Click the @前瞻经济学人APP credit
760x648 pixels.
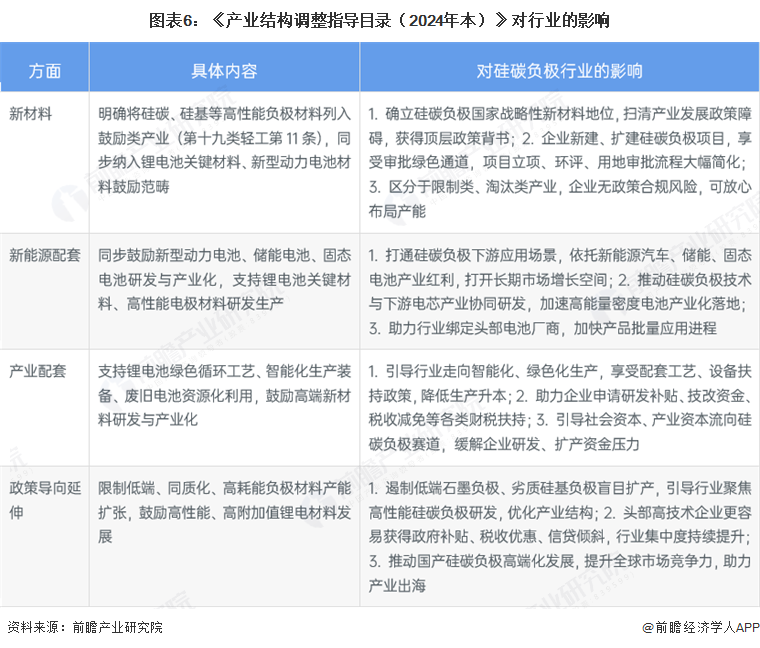tap(701, 628)
